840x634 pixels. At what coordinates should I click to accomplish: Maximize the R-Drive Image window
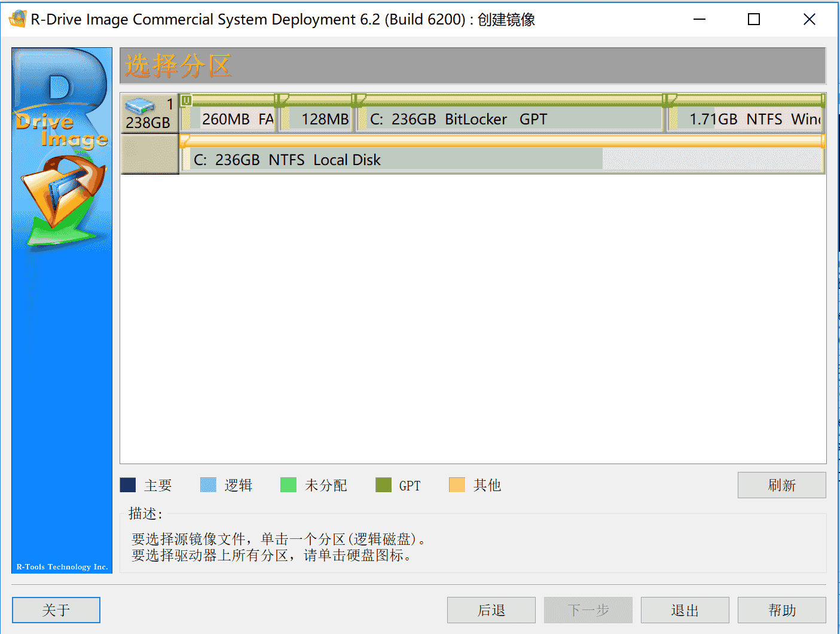[754, 19]
